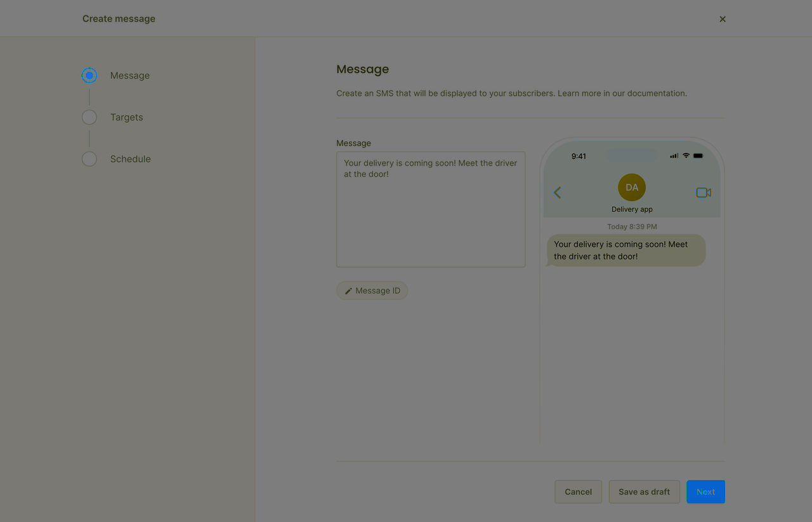Click the time pill in the preview status bar
812x522 pixels.
(x=578, y=155)
